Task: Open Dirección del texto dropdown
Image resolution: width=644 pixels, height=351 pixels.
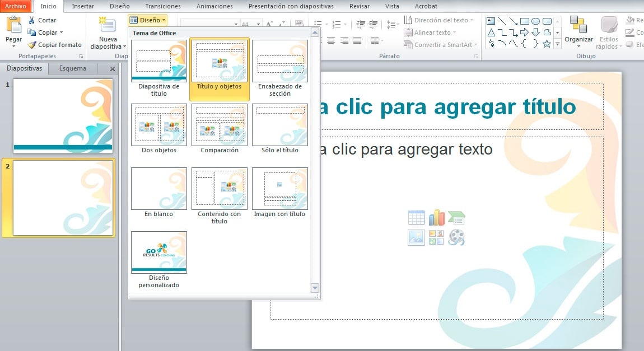Action: (438, 20)
